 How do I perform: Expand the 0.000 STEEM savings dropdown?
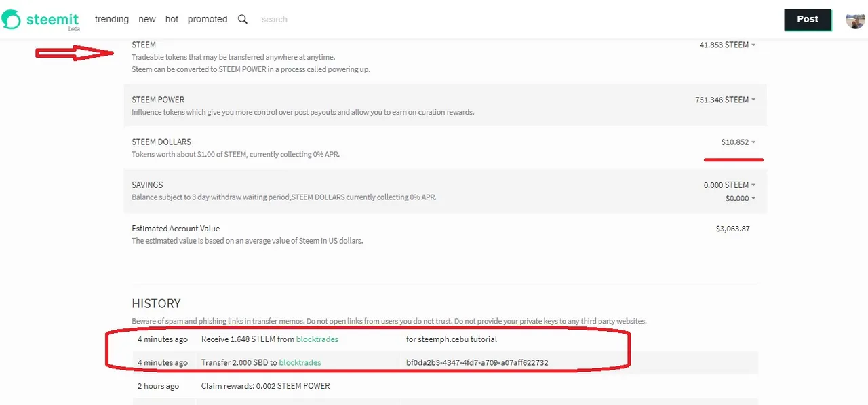(730, 185)
